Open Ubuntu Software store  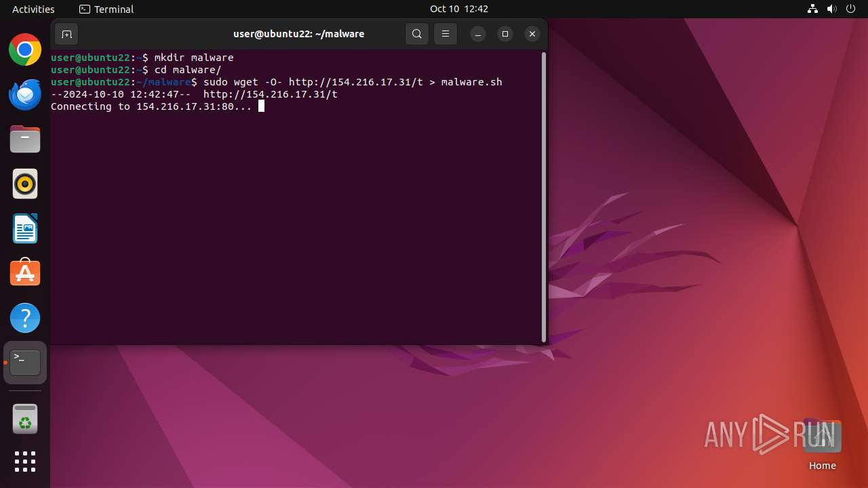25,273
